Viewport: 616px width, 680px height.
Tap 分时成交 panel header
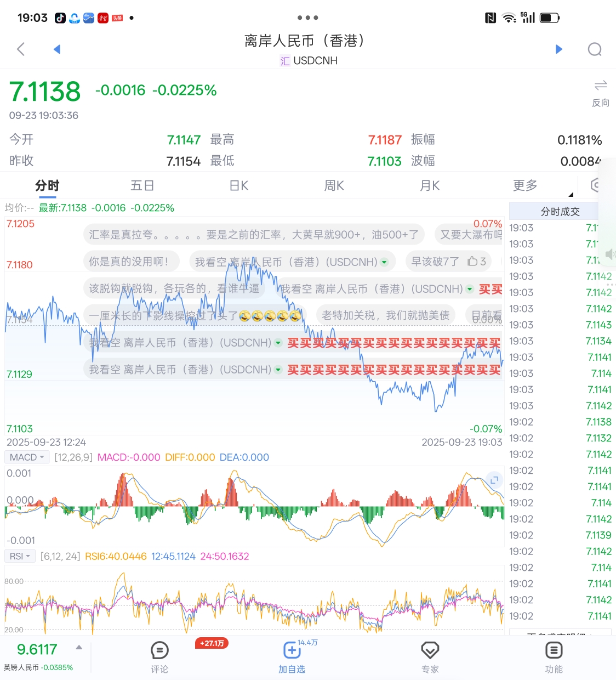560,211
